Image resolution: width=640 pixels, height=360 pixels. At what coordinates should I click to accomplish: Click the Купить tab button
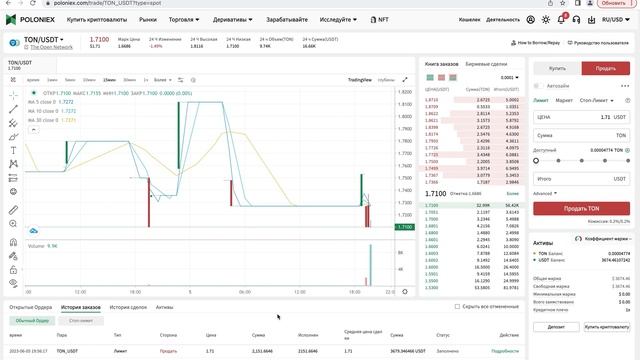tap(557, 69)
